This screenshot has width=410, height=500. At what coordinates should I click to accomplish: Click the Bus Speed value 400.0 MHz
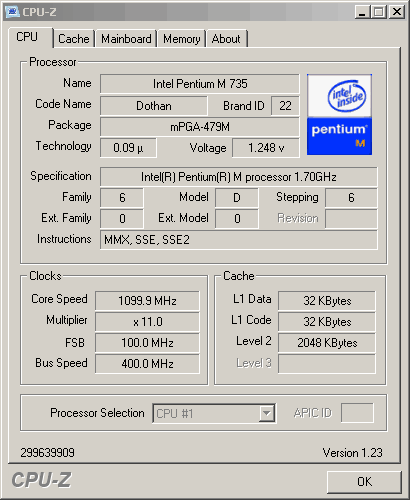pyautogui.click(x=147, y=364)
